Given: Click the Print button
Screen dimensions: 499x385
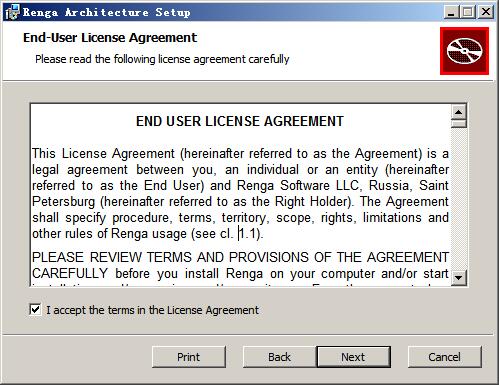Looking at the screenshot, I should coord(189,357).
